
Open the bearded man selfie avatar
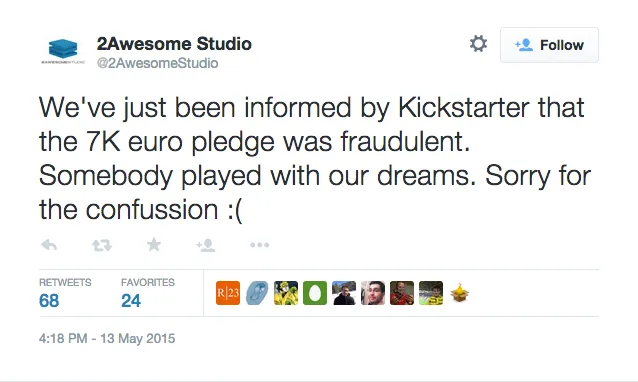[373, 293]
